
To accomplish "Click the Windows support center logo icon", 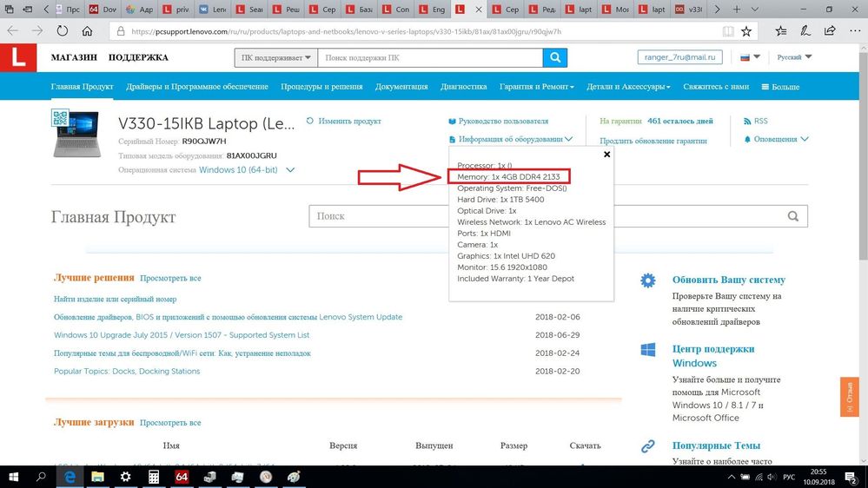I will 647,350.
